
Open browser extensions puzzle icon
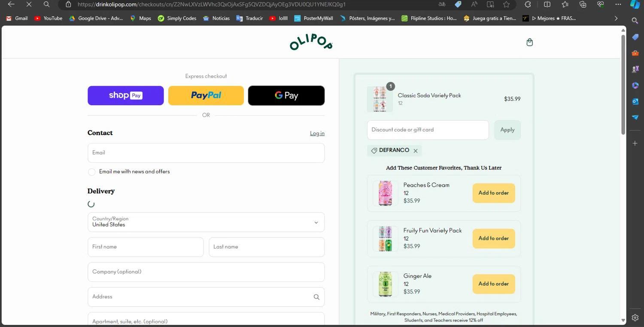[528, 4]
